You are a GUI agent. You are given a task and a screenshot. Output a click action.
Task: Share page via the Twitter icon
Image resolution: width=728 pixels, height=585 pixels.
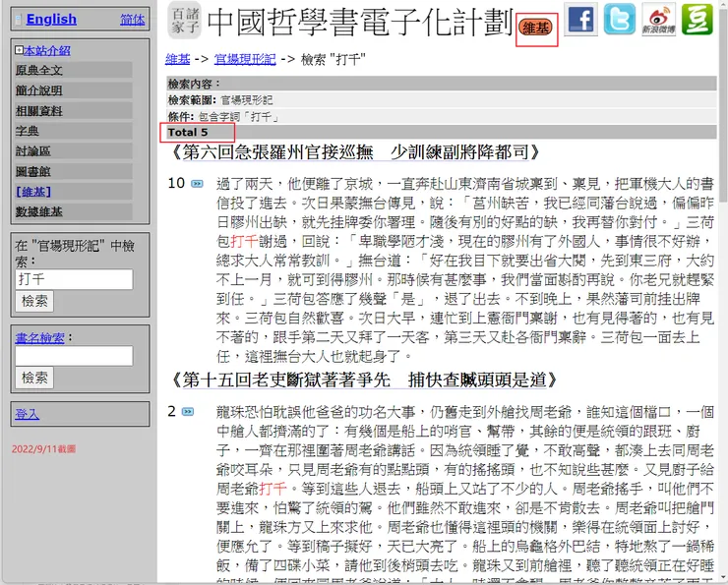tap(620, 19)
